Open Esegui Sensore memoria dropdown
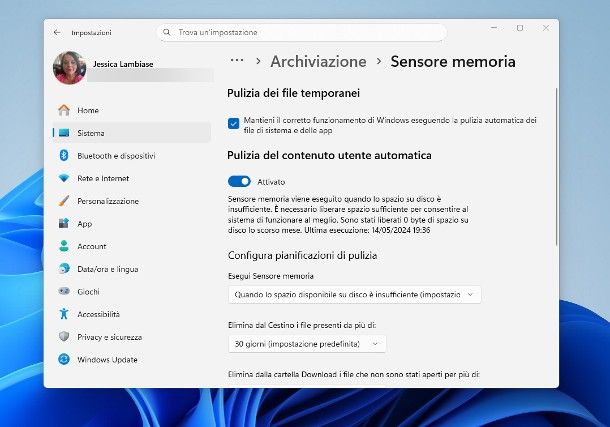610x427 pixels. click(x=354, y=295)
